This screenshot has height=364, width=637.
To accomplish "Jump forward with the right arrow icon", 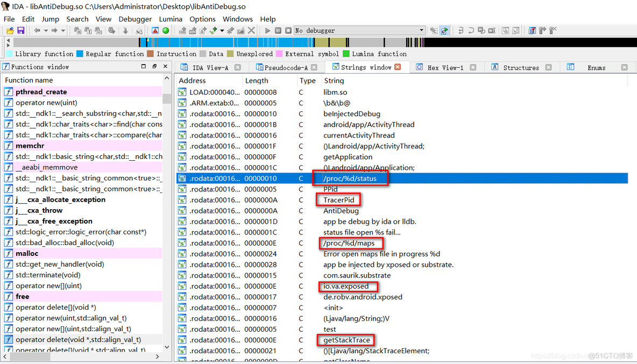I will click(x=54, y=31).
